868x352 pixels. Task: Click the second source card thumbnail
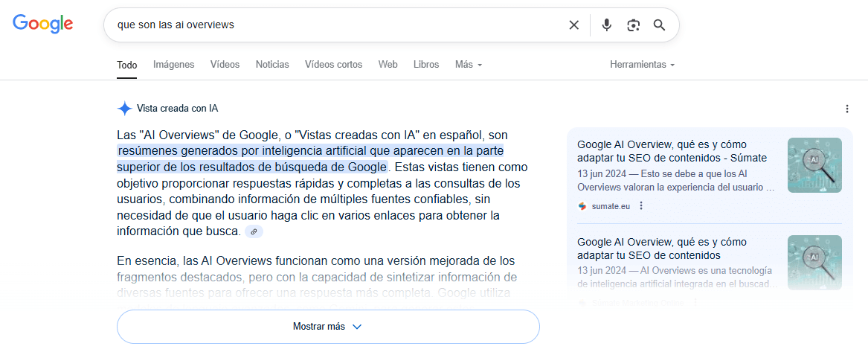click(814, 263)
